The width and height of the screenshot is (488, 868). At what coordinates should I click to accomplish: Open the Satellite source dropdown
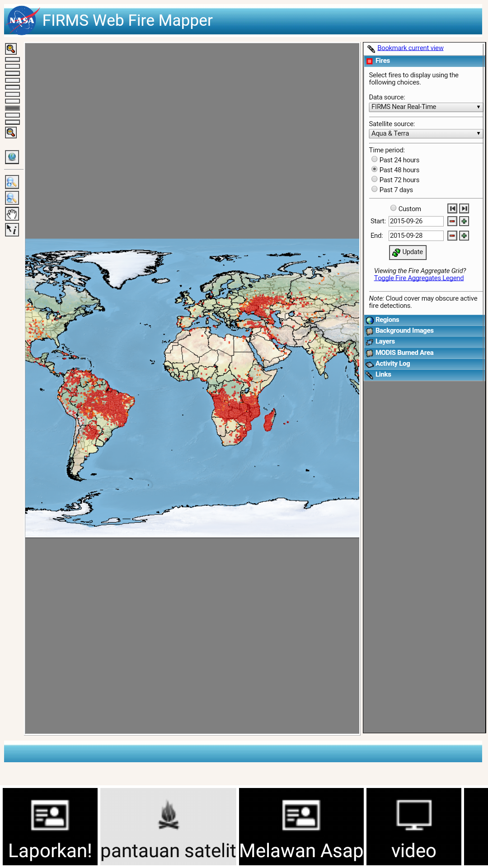pos(426,133)
